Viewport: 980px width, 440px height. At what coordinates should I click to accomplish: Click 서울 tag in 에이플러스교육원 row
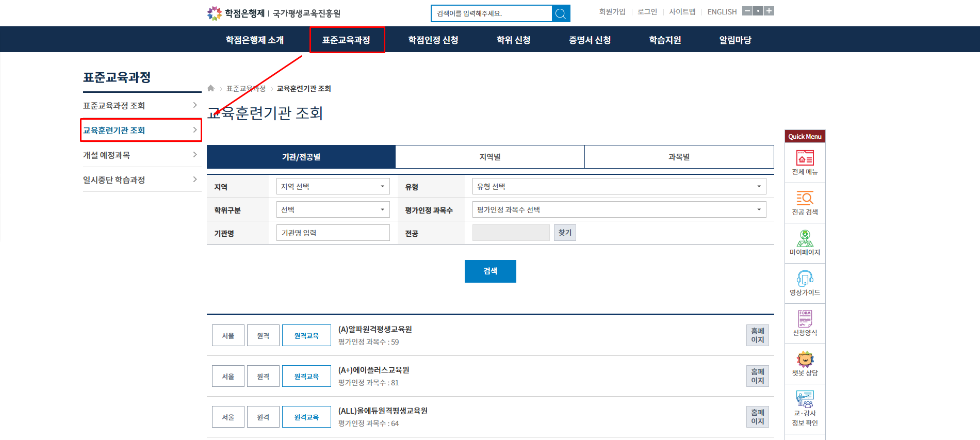[x=228, y=376]
